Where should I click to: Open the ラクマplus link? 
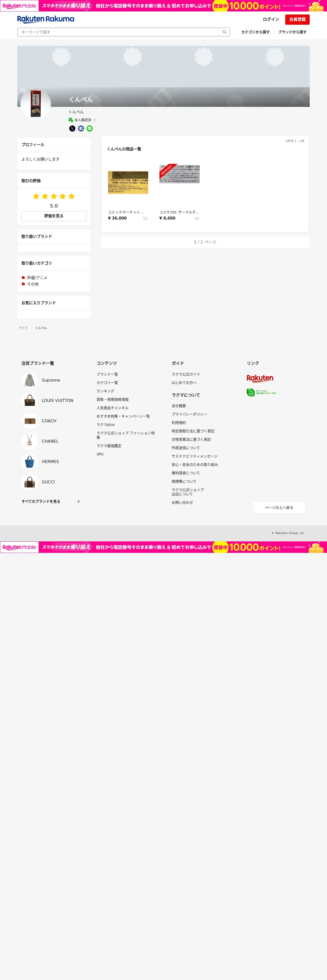[x=105, y=425]
